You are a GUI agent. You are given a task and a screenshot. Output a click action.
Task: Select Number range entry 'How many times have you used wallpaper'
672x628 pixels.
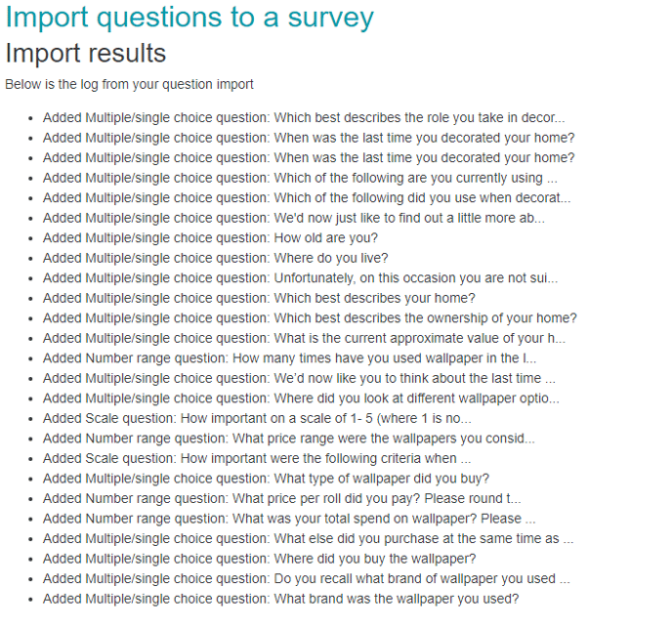point(289,357)
